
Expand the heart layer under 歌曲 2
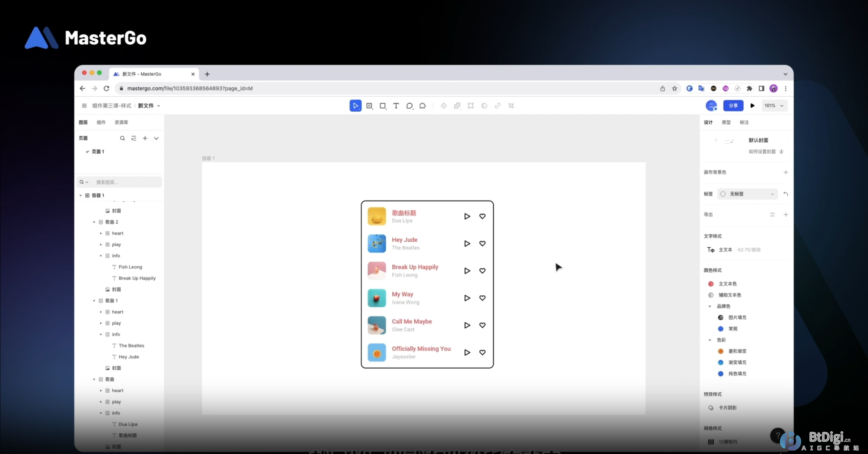click(101, 233)
